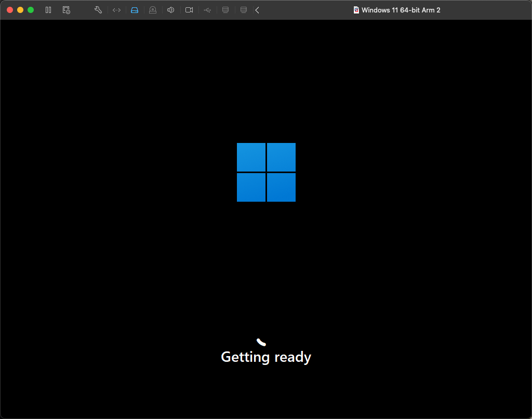Click the USB device icon

(207, 10)
